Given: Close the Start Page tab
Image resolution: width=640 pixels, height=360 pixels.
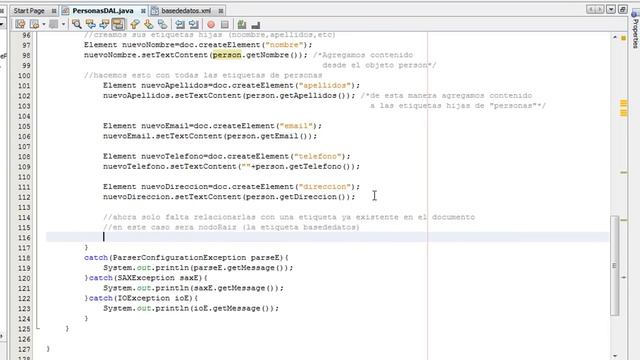Looking at the screenshot, I should 54,11.
